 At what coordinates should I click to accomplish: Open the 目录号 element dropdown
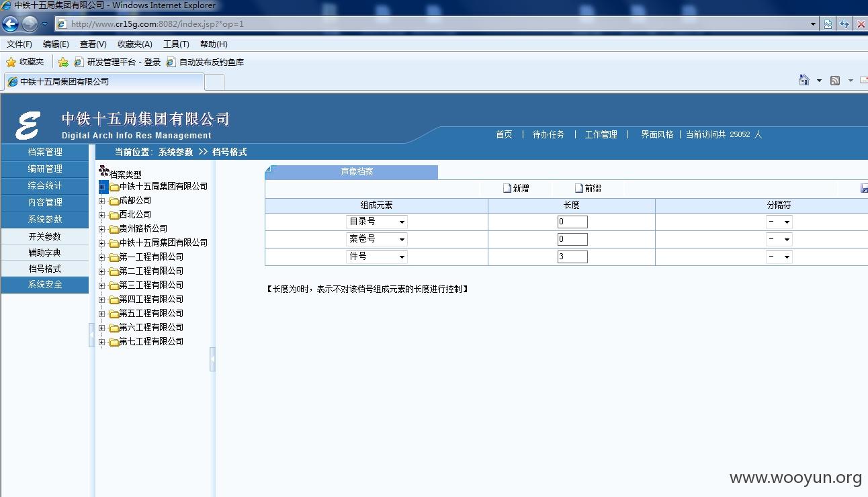[x=377, y=222]
